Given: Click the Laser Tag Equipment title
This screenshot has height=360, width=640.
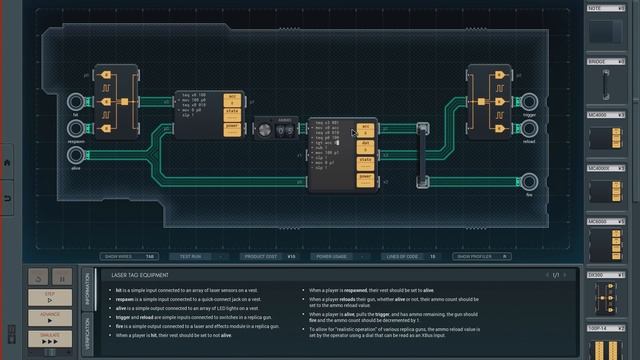Looking at the screenshot, I should [x=140, y=275].
